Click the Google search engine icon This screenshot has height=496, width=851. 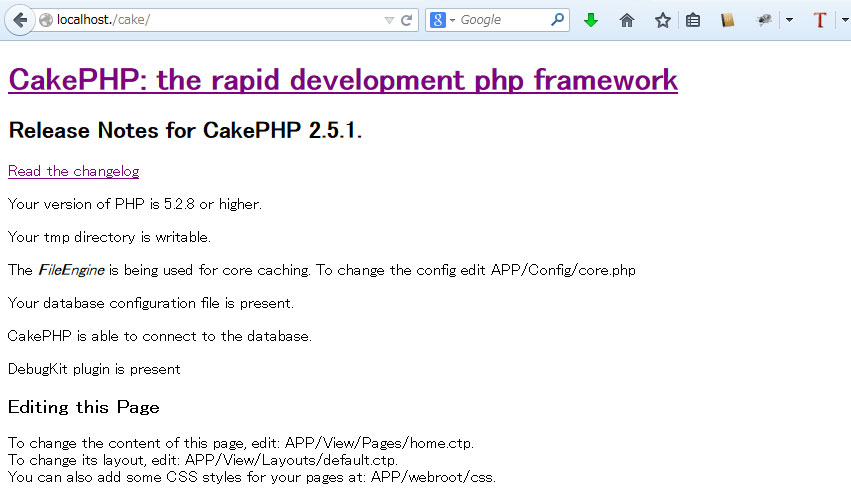437,20
